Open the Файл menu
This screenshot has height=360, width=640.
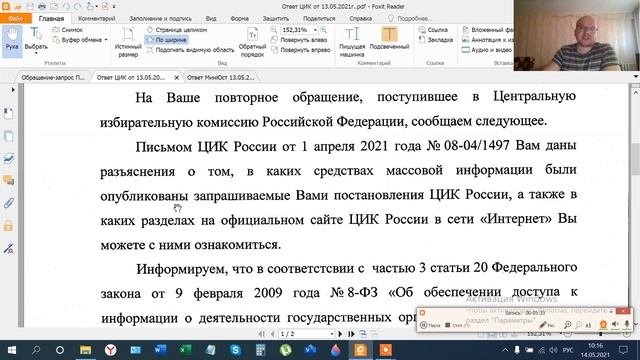[x=16, y=18]
